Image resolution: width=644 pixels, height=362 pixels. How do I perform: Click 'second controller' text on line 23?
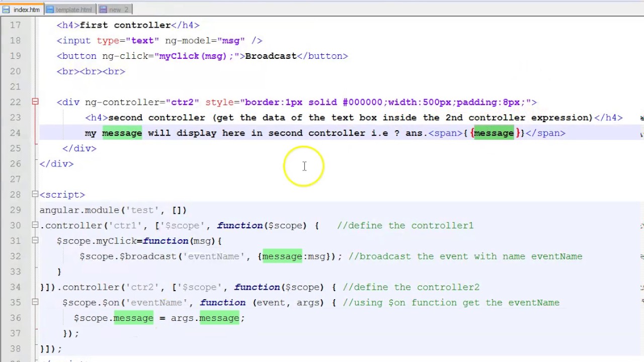point(156,118)
